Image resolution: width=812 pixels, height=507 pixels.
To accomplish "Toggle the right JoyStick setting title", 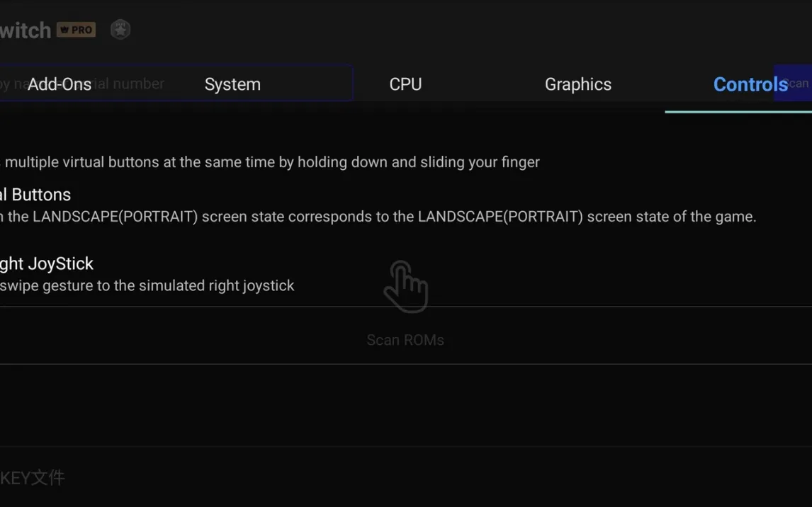I will pyautogui.click(x=47, y=264).
